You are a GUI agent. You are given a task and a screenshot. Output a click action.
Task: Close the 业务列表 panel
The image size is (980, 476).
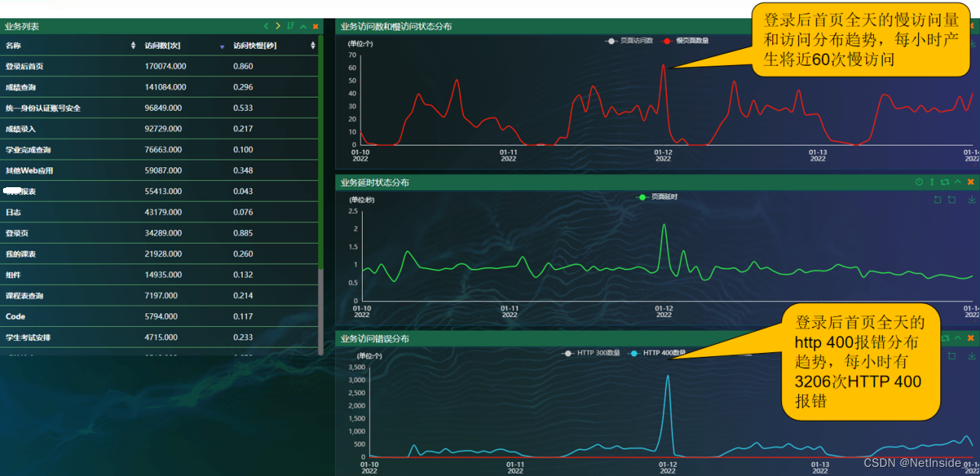315,26
